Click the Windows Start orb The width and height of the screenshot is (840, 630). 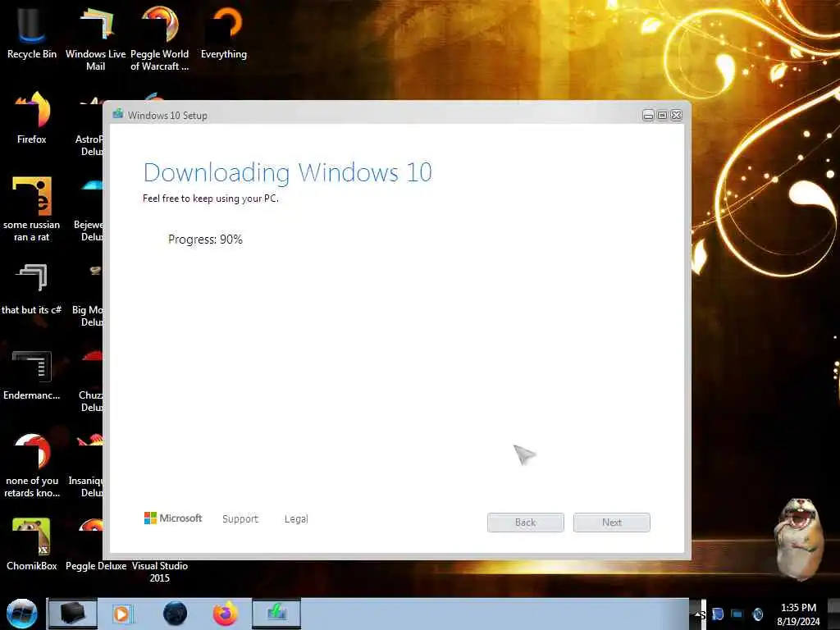tap(21, 614)
